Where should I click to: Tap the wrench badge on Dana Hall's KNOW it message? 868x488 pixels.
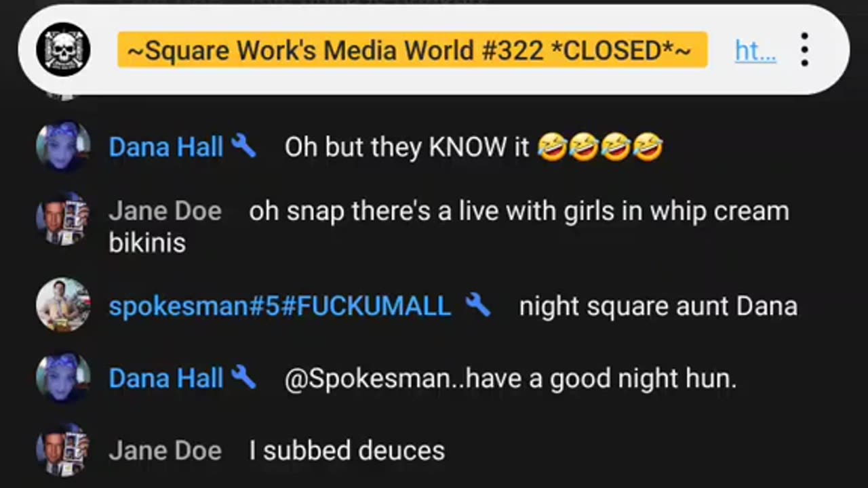pos(243,146)
